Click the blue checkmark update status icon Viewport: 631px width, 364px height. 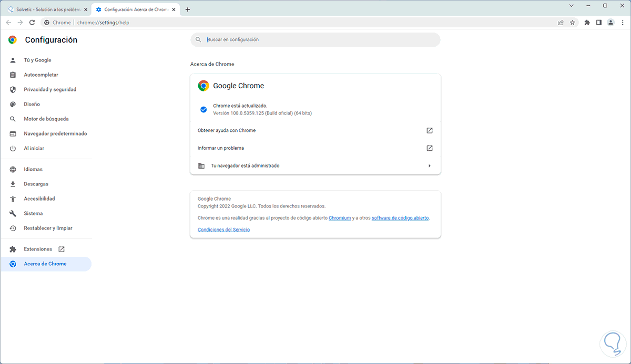(x=203, y=109)
